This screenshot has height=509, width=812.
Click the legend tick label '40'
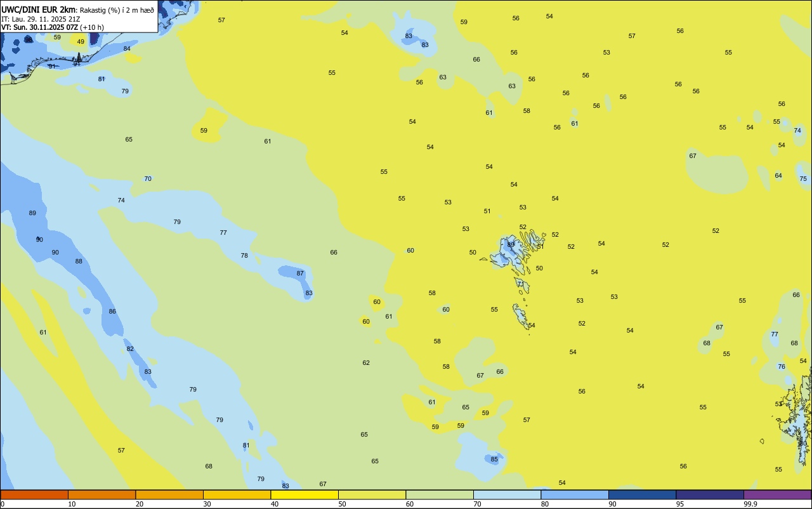click(275, 504)
